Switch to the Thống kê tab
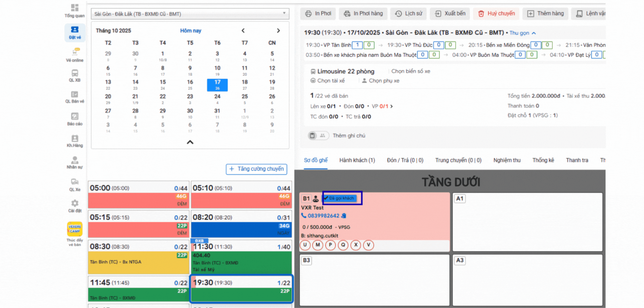Image resolution: width=644 pixels, height=308 pixels. 543,160
